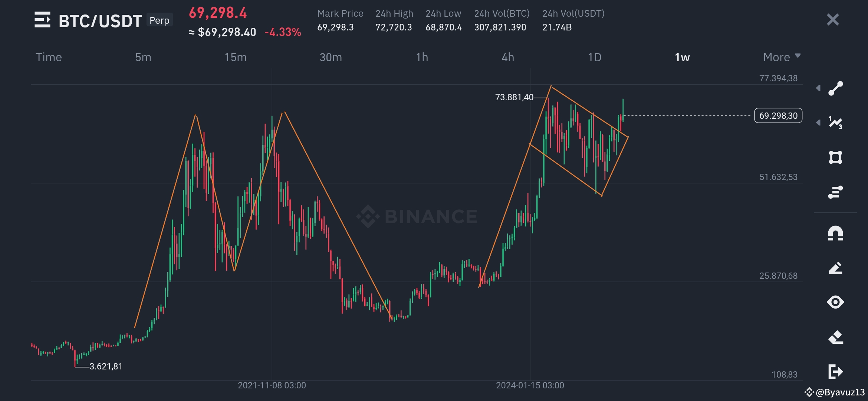
Task: Expand the trend line tool options arrow
Action: [x=818, y=88]
